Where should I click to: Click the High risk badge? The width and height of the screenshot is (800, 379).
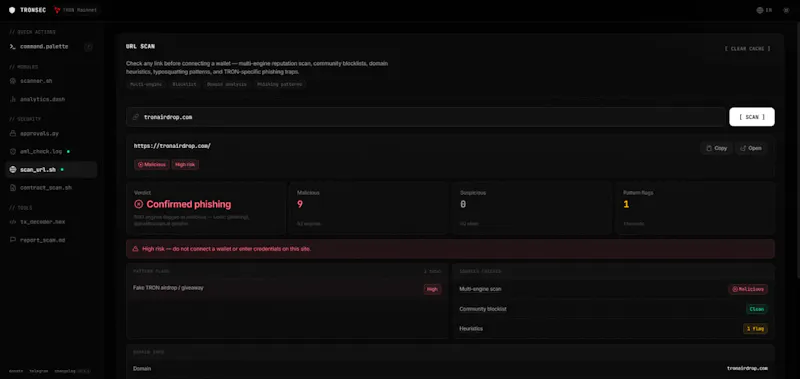(x=185, y=165)
